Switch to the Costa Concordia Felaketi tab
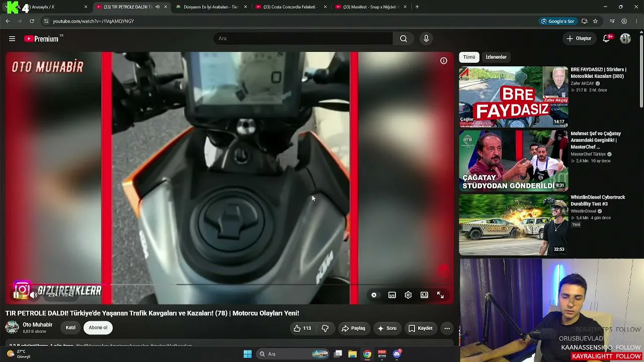644x362 pixels. 291,7
